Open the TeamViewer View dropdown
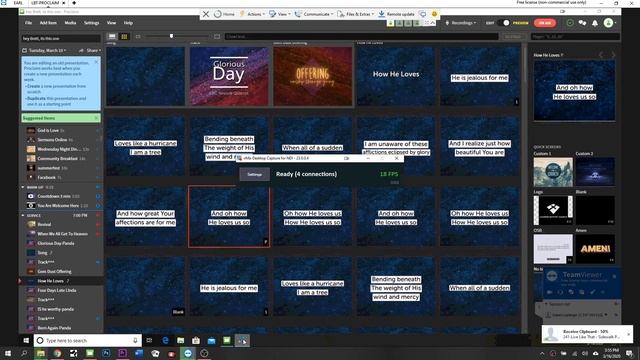Screen dimensions: 640x360 [x=280, y=14]
